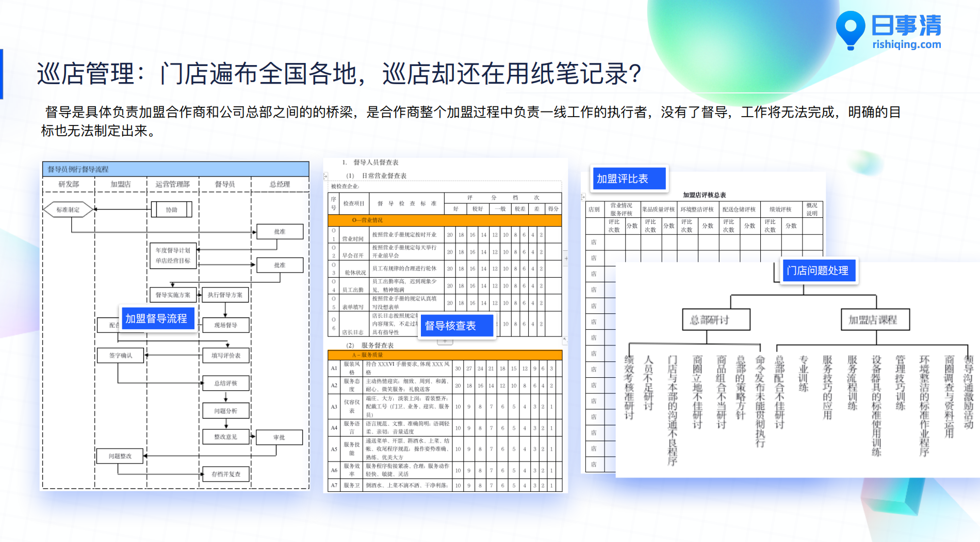
Task: Click the 问题整改 flowchart box
Action: [x=120, y=456]
